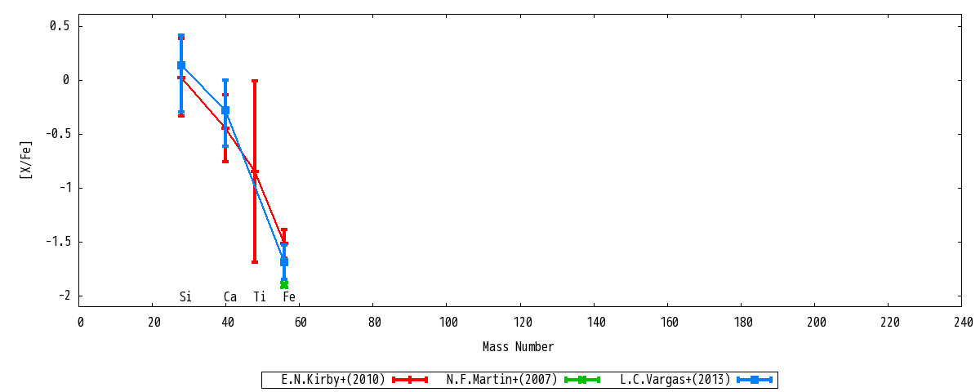The height and width of the screenshot is (392, 980).
Task: Click the E.N.Kirby+(2010) legend label
Action: tap(333, 380)
